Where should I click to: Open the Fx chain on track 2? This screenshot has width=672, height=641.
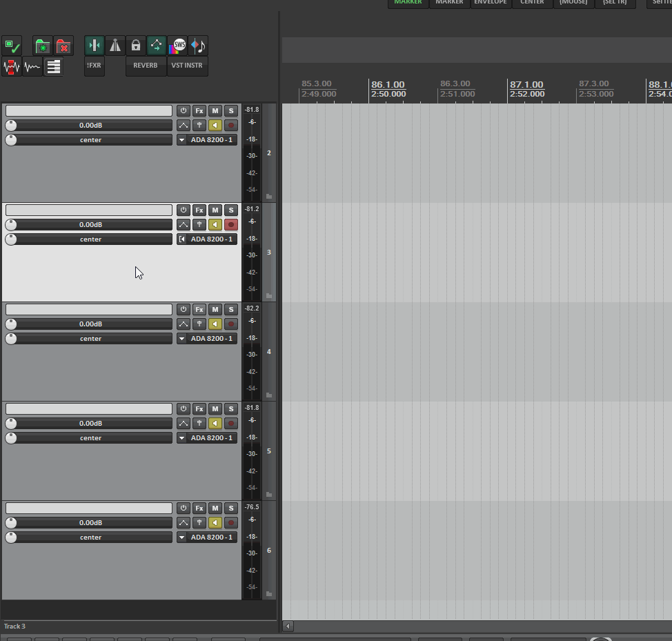(199, 111)
